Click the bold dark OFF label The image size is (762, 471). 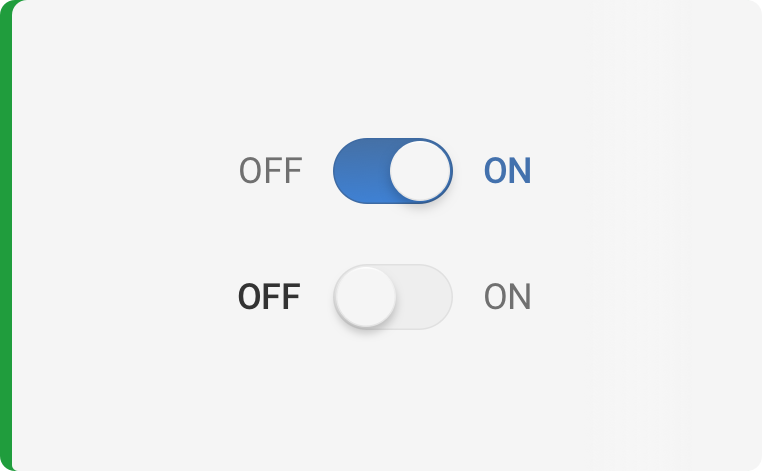coord(269,297)
